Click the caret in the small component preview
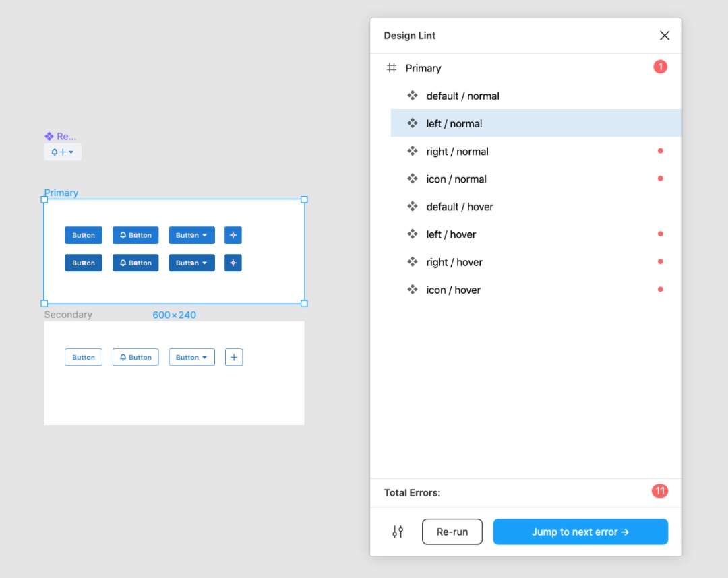This screenshot has height=578, width=728. pos(71,152)
